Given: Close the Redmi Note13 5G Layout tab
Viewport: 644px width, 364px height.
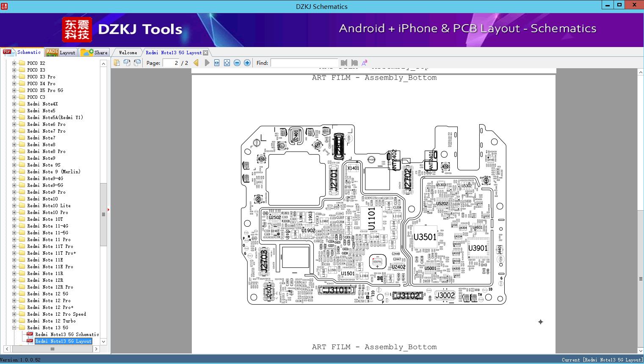Looking at the screenshot, I should (x=206, y=53).
